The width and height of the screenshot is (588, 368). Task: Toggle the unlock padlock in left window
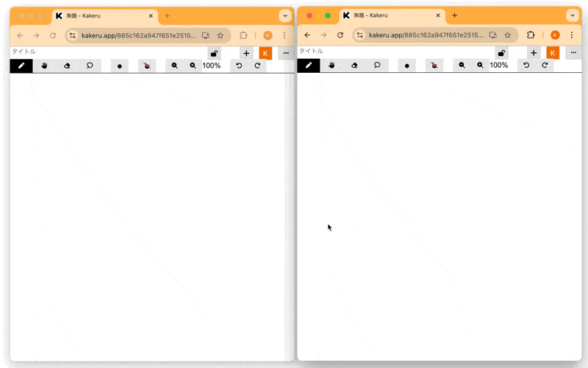click(x=214, y=53)
